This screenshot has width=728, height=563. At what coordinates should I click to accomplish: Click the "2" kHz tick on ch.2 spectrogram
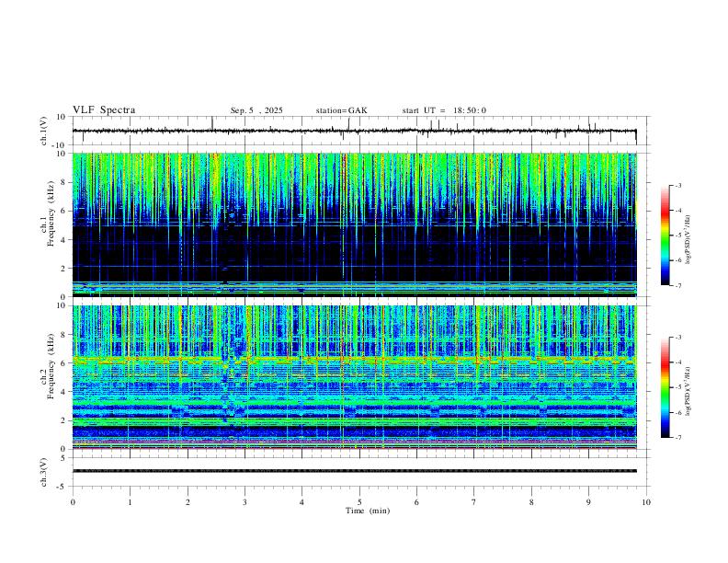[x=64, y=420]
